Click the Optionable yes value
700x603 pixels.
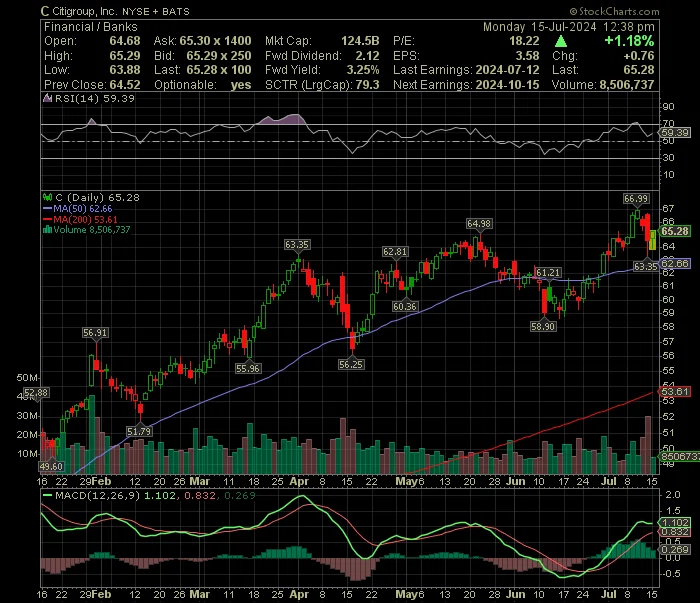tap(241, 85)
